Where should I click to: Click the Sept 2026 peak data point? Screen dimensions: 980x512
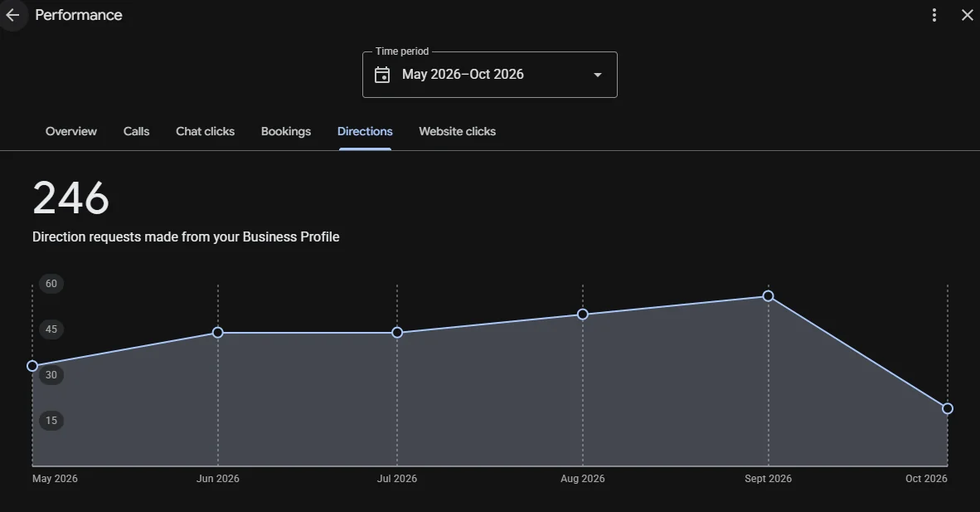pyautogui.click(x=768, y=296)
